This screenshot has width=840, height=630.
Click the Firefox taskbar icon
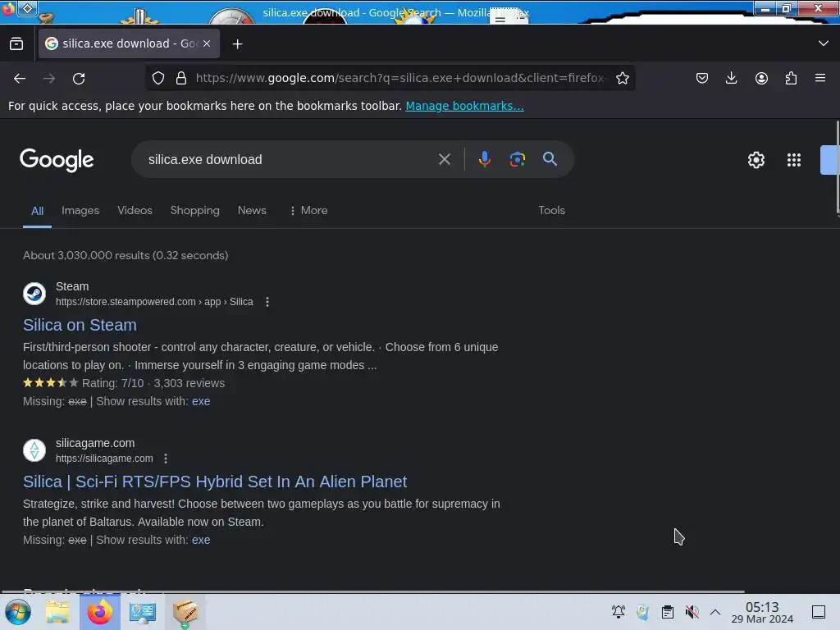pos(99,612)
